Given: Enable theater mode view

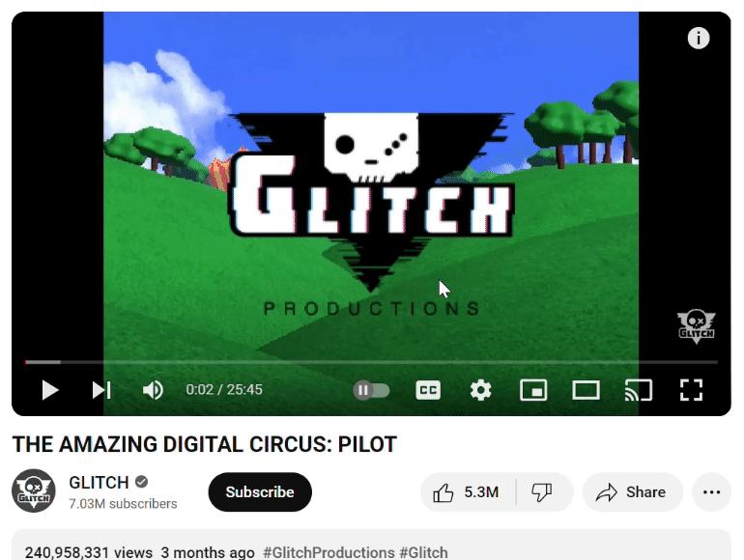Looking at the screenshot, I should click(x=586, y=390).
